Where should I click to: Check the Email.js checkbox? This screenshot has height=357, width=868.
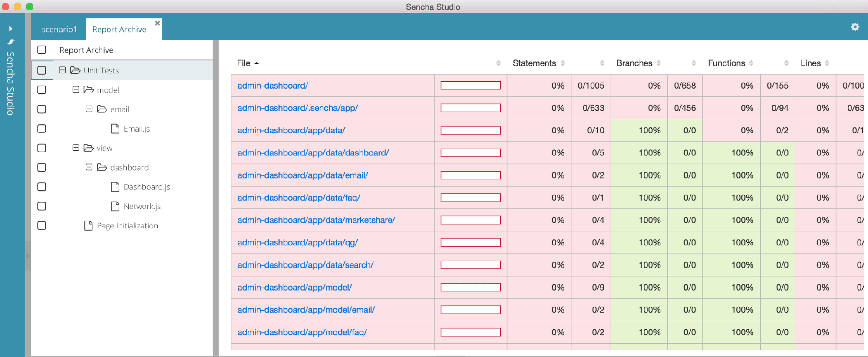pos(42,129)
